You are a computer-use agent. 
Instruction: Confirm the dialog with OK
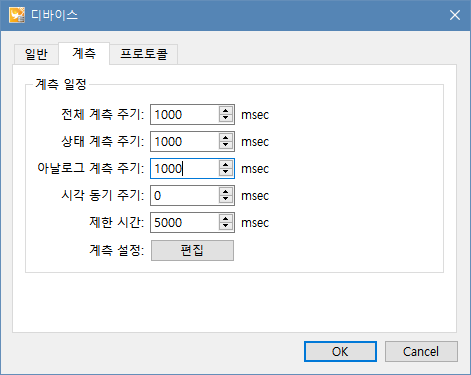340,351
